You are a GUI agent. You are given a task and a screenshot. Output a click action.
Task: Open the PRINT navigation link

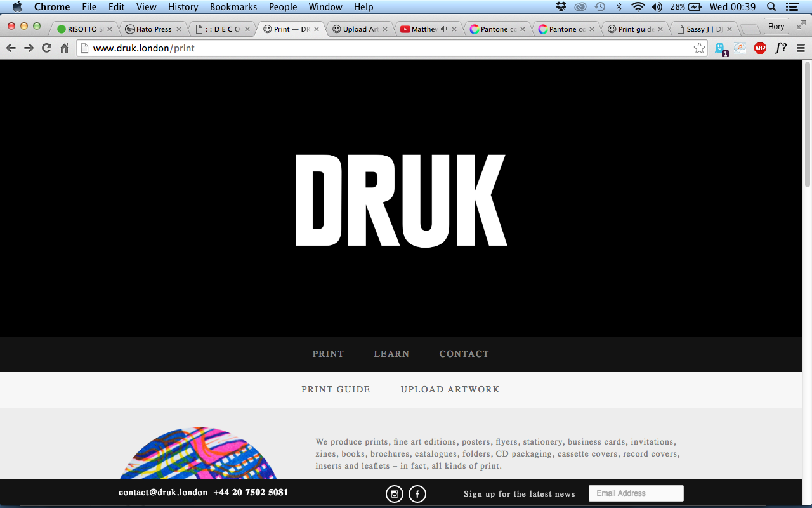(x=328, y=354)
